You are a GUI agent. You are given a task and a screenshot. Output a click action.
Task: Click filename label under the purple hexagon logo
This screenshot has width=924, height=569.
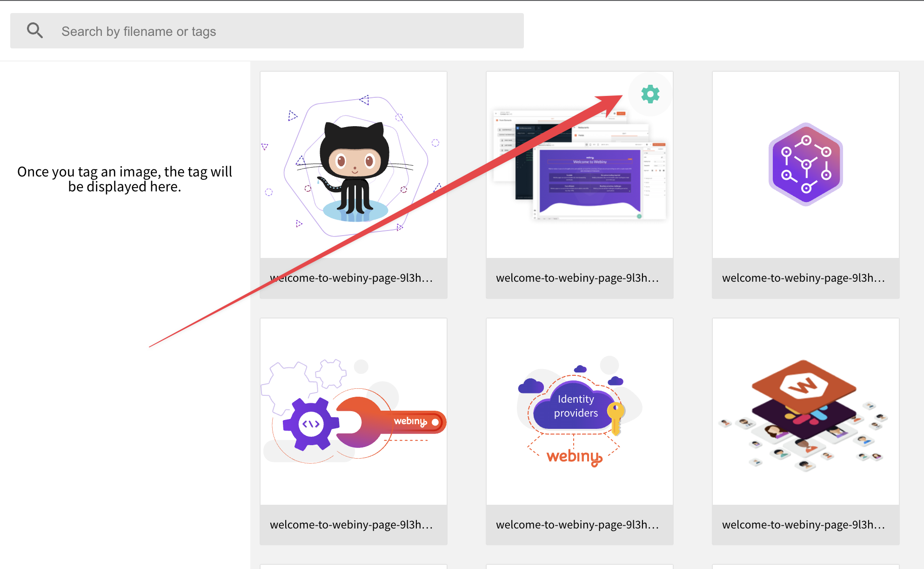pyautogui.click(x=803, y=278)
